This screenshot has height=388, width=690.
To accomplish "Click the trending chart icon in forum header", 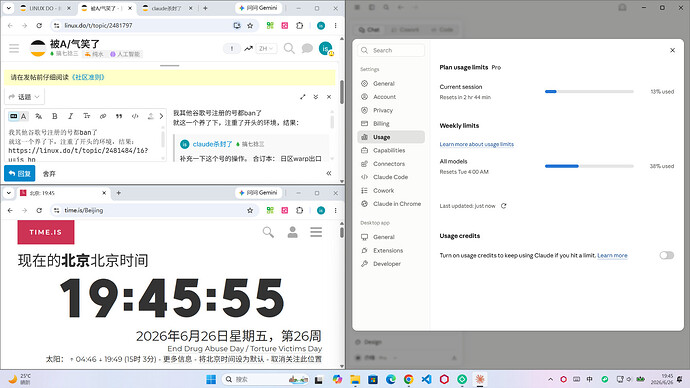I will click(x=248, y=48).
